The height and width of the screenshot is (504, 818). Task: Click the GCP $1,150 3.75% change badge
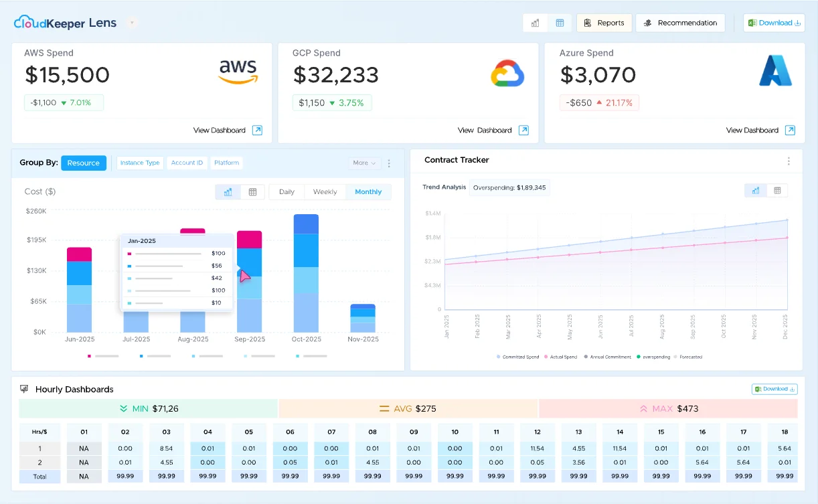[x=332, y=102]
